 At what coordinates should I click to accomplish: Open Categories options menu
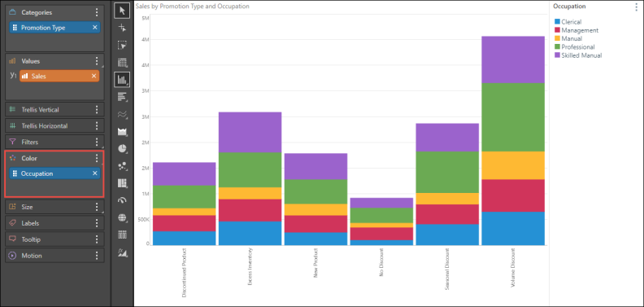pos(97,12)
